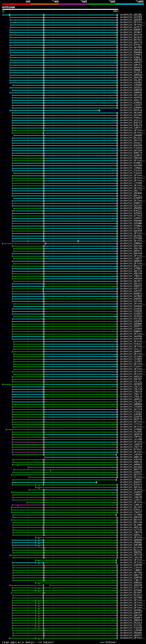Open hit UniRef100_Q7ZTJ4
This screenshot has height=644, width=146.
(131, 588)
